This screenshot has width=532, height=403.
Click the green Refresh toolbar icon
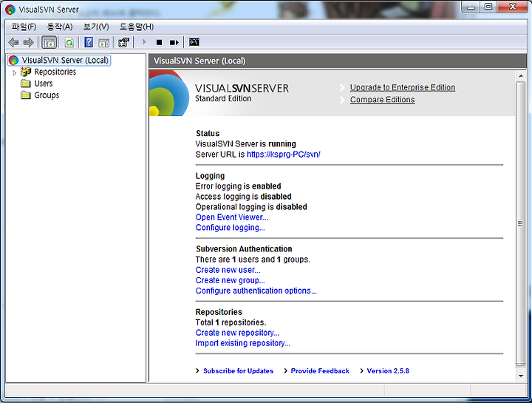pyautogui.click(x=69, y=42)
